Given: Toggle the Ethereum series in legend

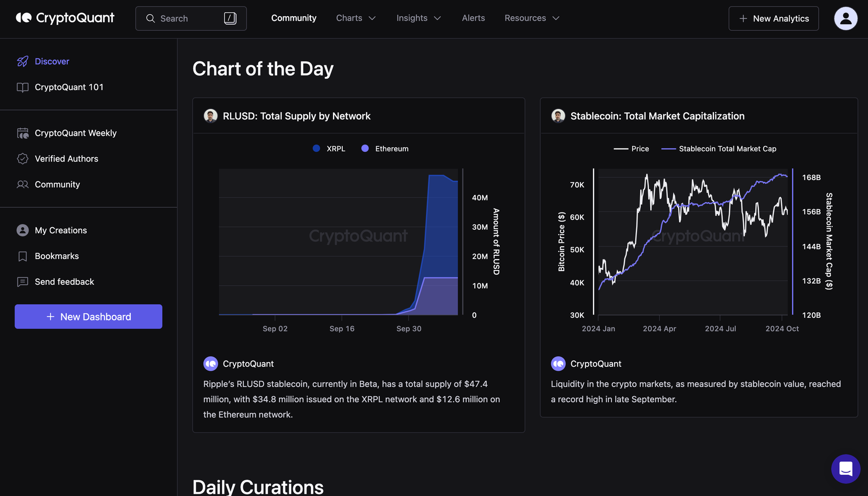Looking at the screenshot, I should coord(385,149).
